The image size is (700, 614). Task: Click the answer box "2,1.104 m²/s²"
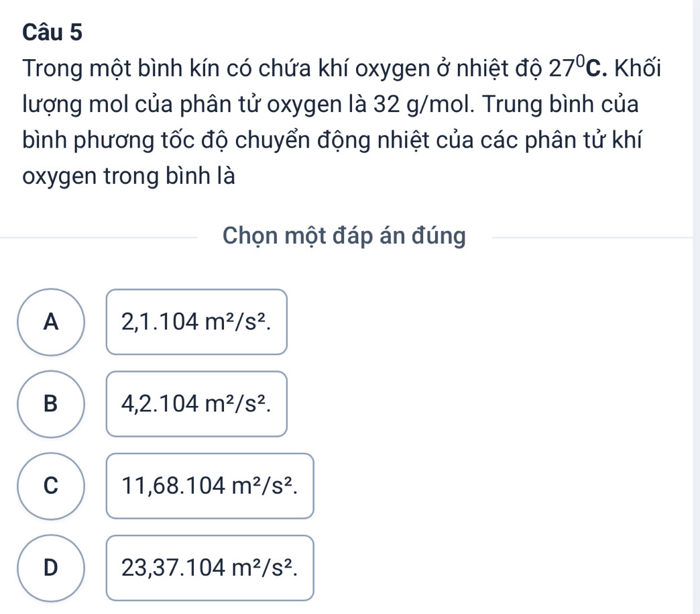click(196, 322)
